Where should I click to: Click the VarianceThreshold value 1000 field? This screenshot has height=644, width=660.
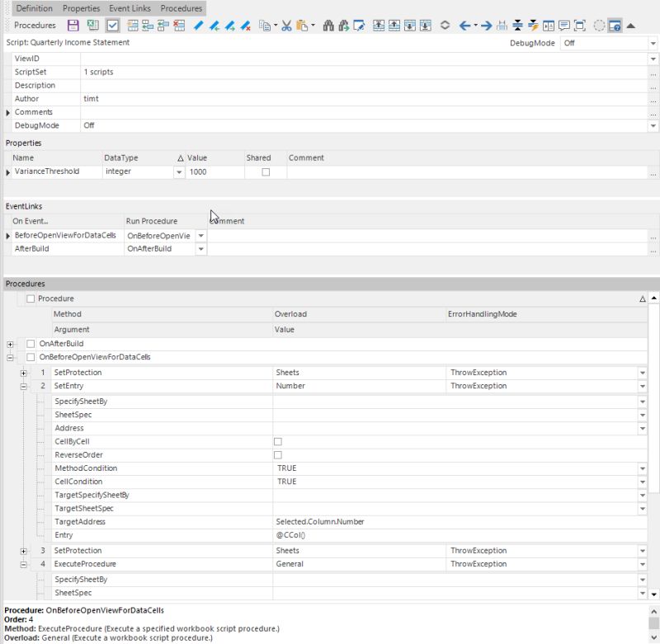tap(214, 172)
